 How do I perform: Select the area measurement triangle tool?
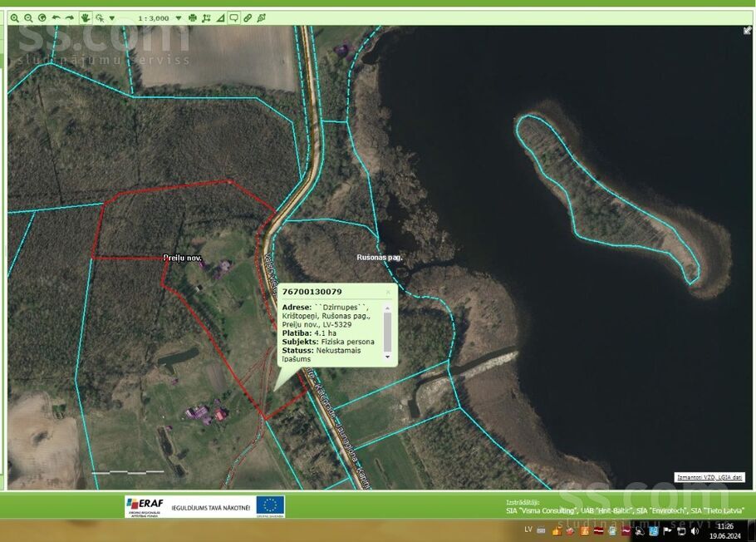(x=220, y=17)
